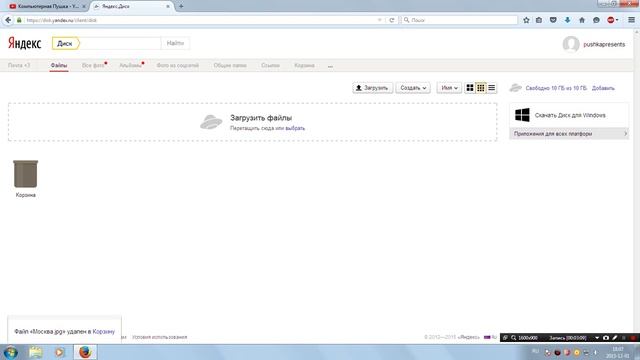Click the Добавить storage link

point(603,88)
